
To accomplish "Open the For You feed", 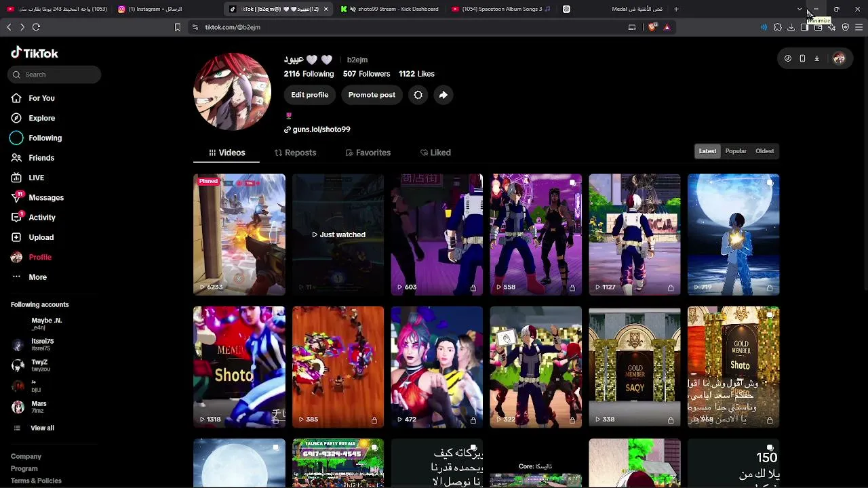I will coord(33,98).
